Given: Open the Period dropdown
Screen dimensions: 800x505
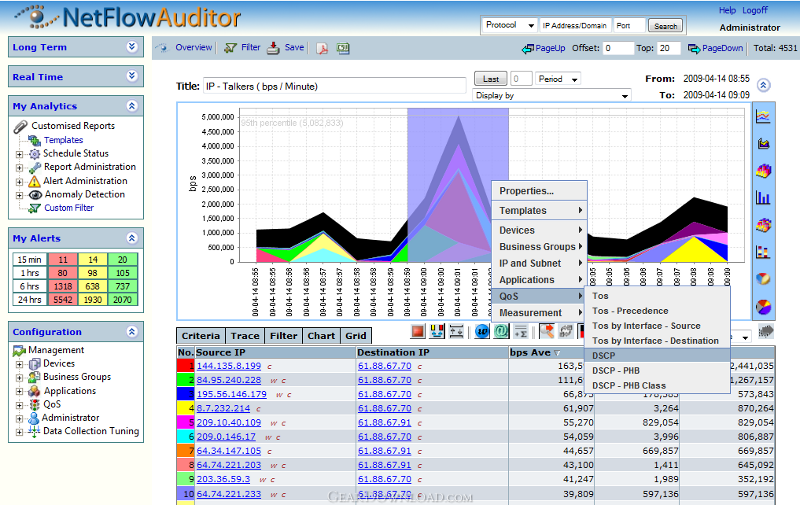Looking at the screenshot, I should 558,79.
